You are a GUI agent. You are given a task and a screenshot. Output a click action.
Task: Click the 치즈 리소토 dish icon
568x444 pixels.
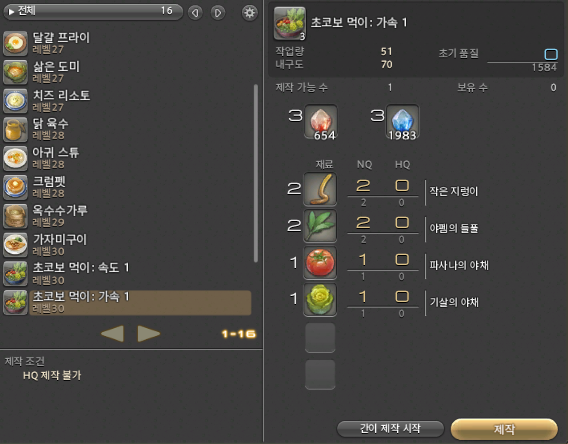(15, 101)
